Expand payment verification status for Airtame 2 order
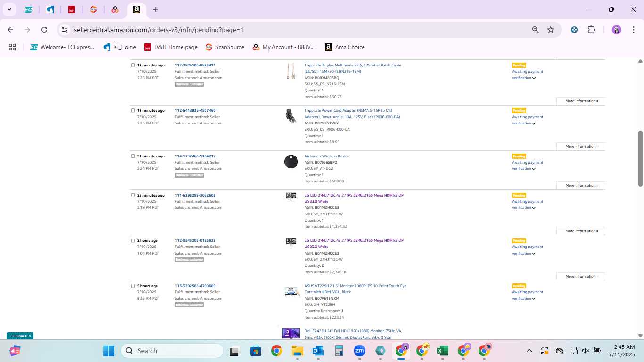 pos(534,169)
